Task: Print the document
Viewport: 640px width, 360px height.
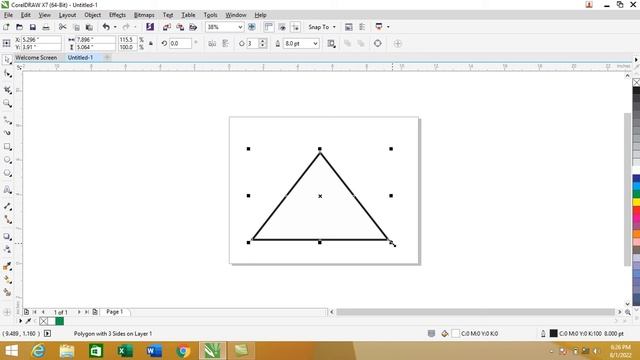Action: pos(46,27)
